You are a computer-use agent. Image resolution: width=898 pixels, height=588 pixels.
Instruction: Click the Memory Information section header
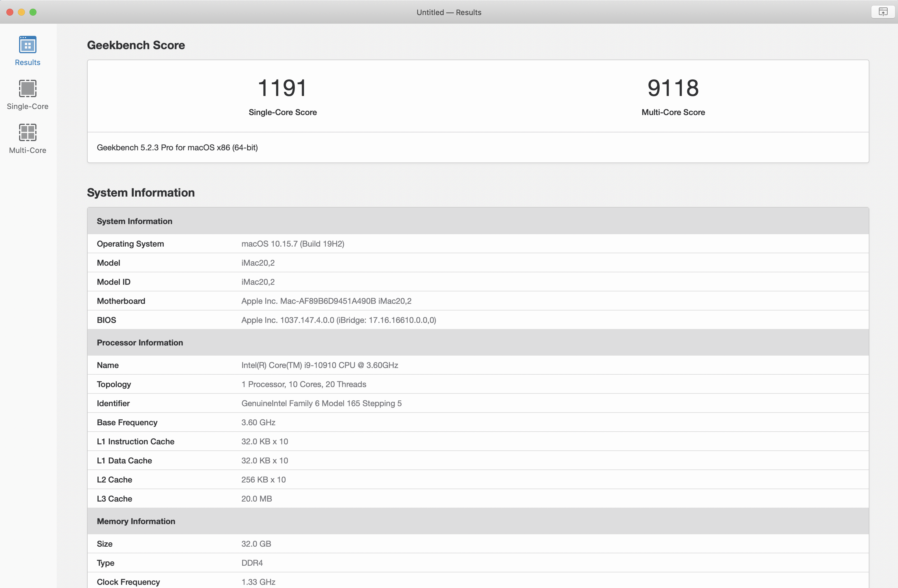tap(478, 521)
